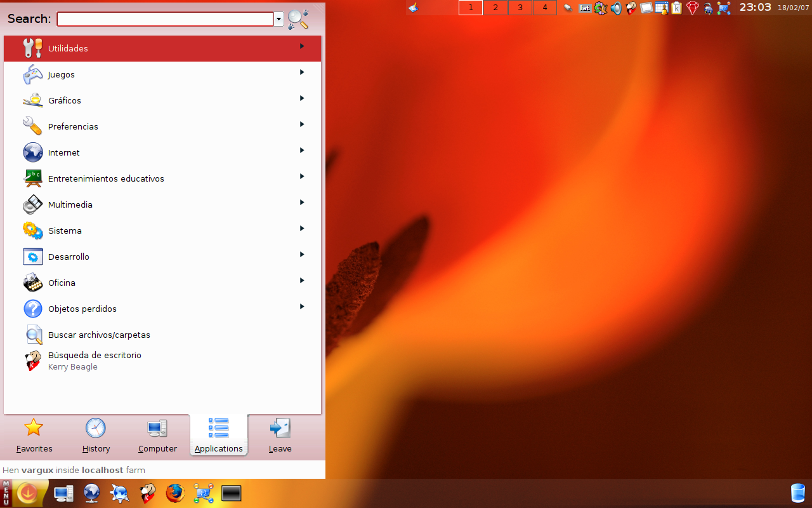Open the trash bin icon on the panel
Screen dimensions: 812x508
[798, 493]
